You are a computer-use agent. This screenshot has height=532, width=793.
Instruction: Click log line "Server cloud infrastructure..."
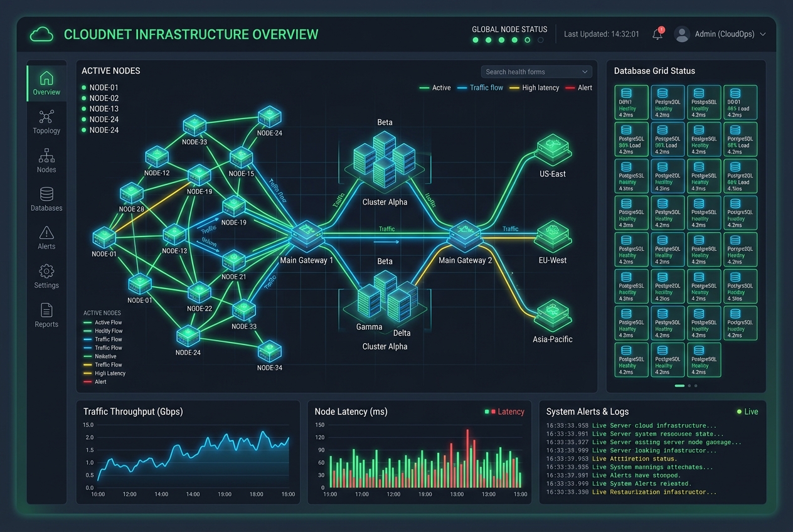(x=631, y=426)
